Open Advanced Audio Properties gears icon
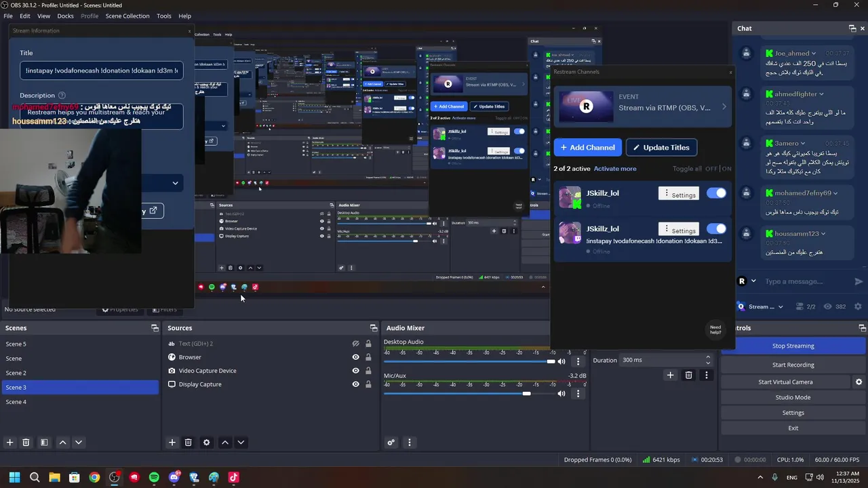This screenshot has height=488, width=868. click(391, 443)
